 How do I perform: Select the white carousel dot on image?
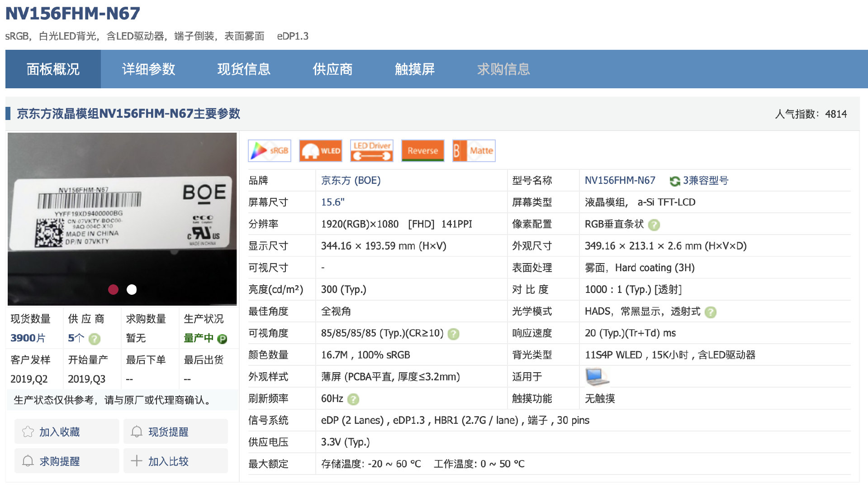pos(132,289)
